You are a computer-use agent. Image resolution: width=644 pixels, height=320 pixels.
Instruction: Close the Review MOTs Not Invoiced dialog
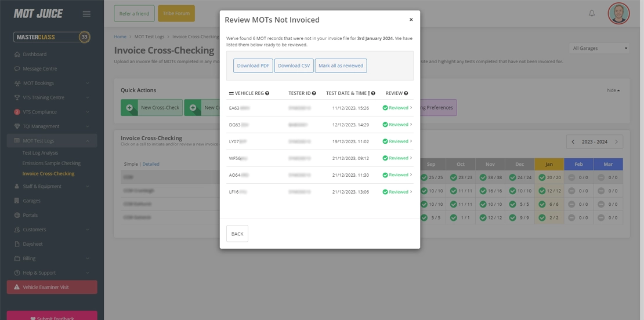(411, 19)
